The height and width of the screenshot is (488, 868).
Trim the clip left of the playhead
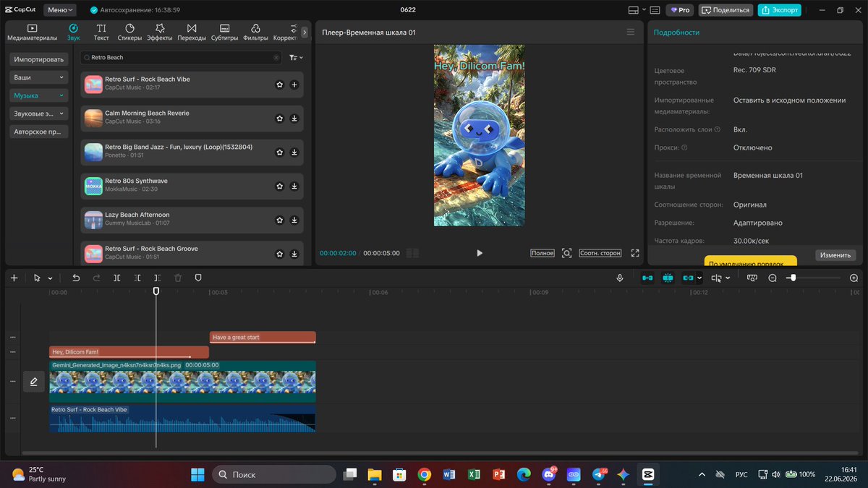[137, 278]
